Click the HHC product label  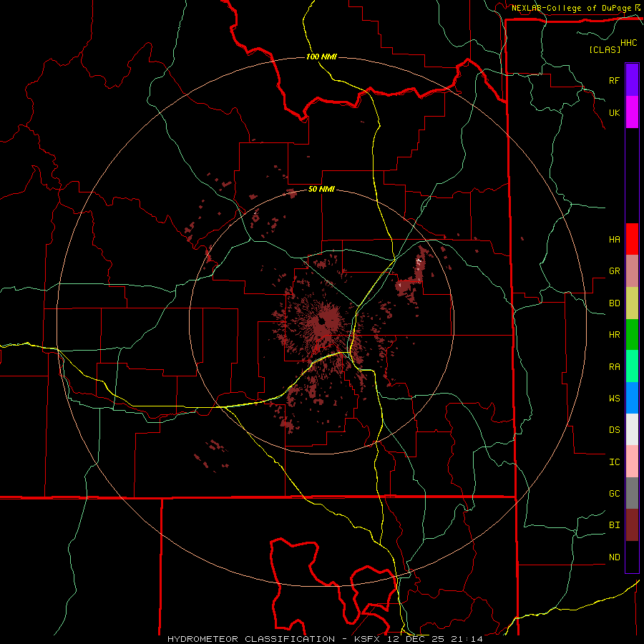629,43
